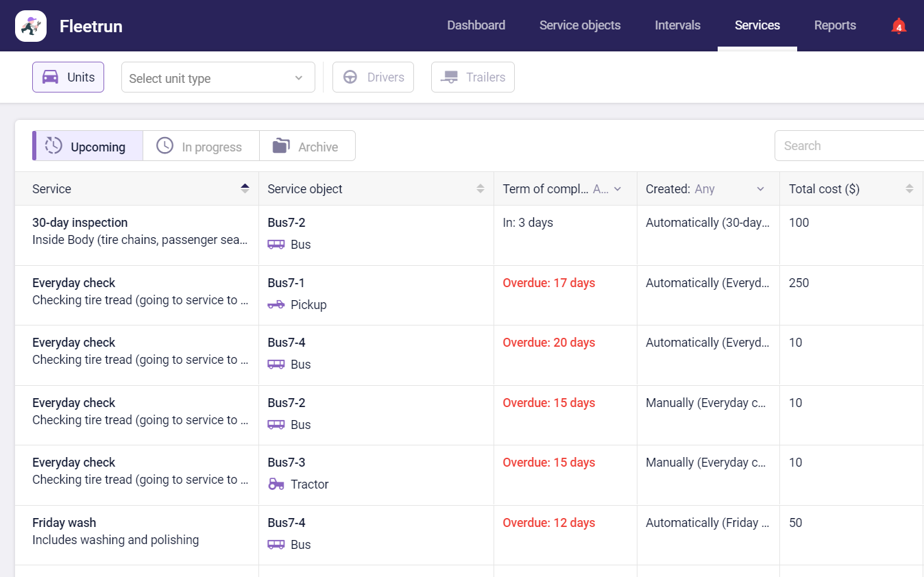Sort the Service object column
The image size is (924, 577).
click(x=480, y=188)
